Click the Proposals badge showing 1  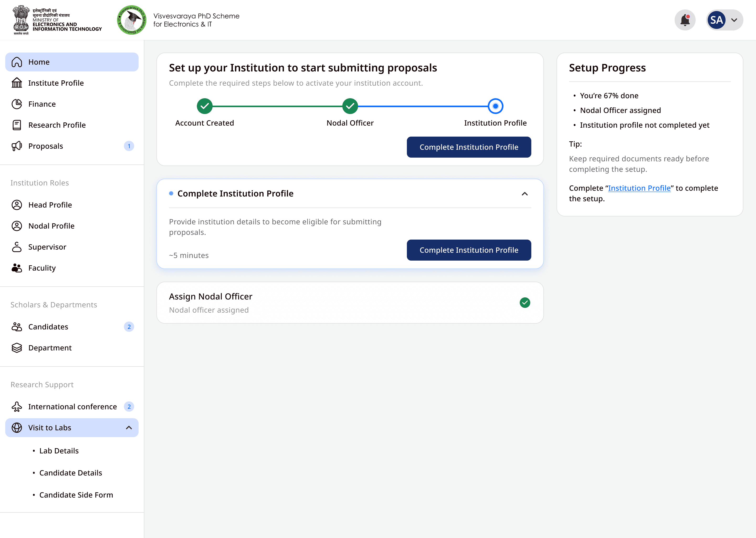129,146
